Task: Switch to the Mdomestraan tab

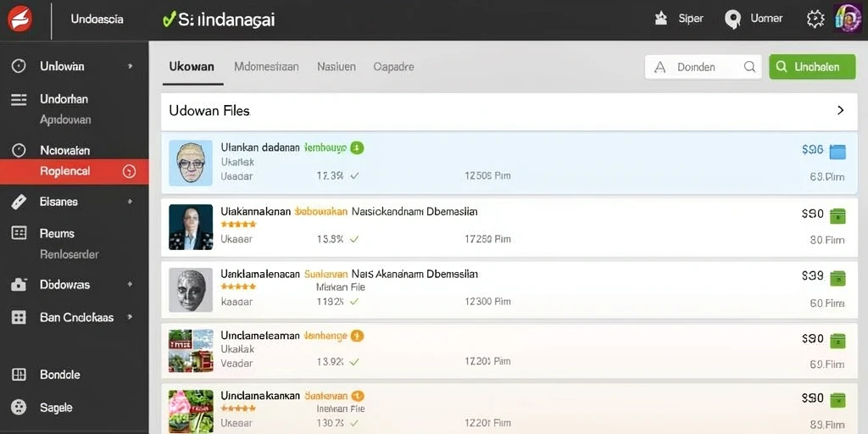Action: 266,67
